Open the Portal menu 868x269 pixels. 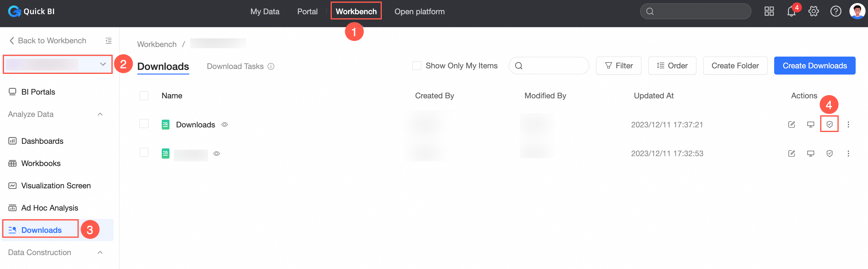coord(307,11)
